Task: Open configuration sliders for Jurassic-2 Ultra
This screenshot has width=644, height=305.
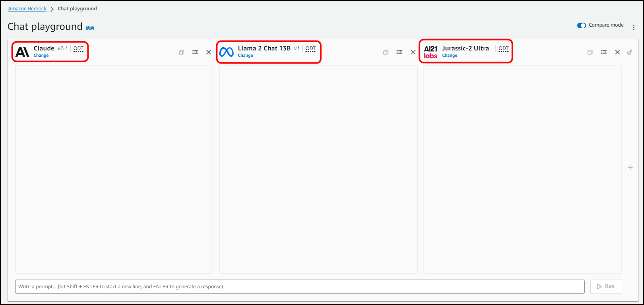Action: coord(604,52)
